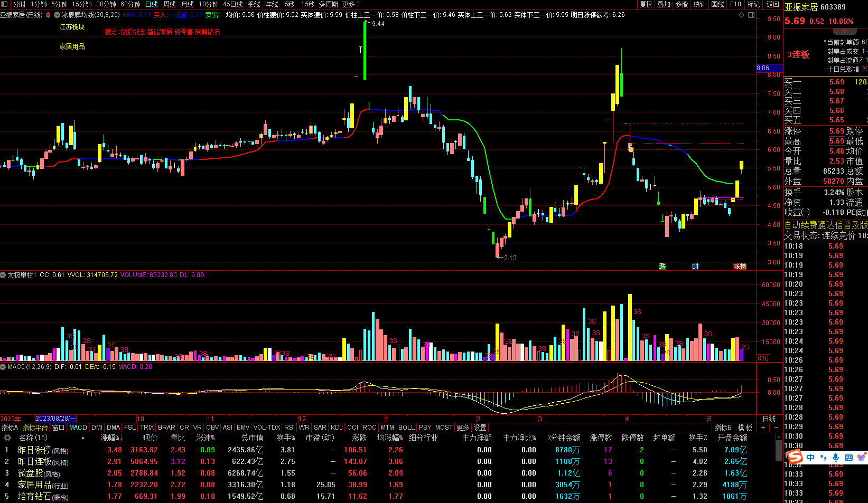Select the 画线 drawing tool button
The width and height of the screenshot is (868, 503).
[718, 4]
